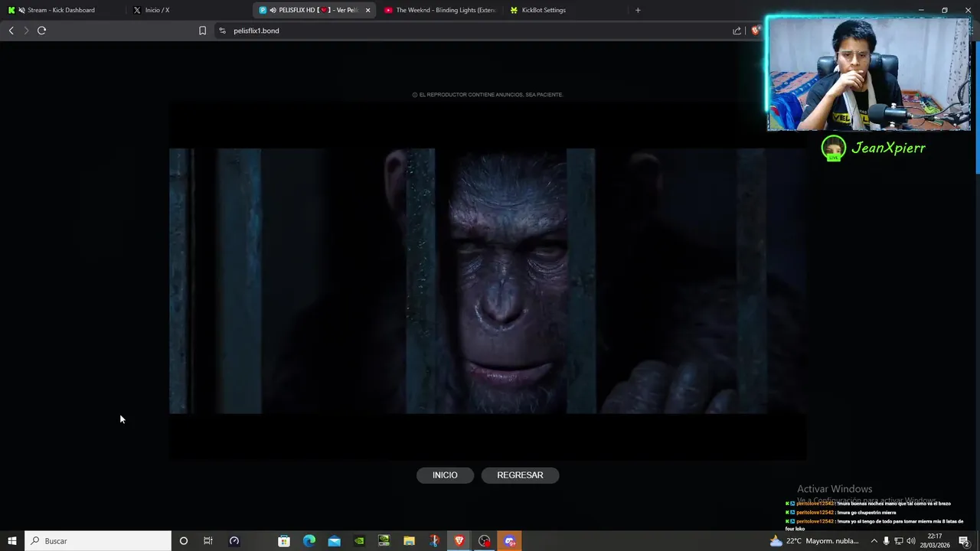The height and width of the screenshot is (551, 980).
Task: Click the share icon in the address bar
Action: (737, 31)
